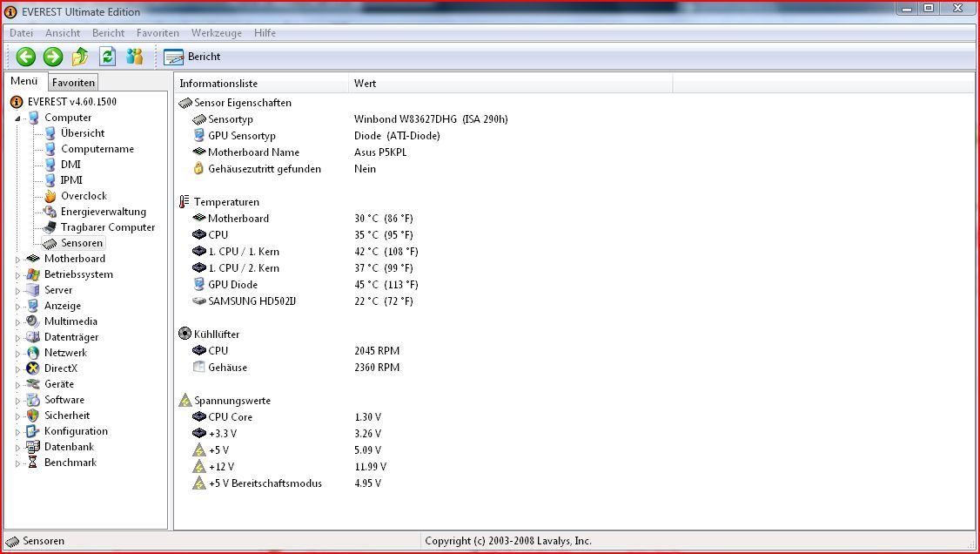Click the Netzwerk globe icon
The width and height of the screenshot is (980, 554).
tap(33, 353)
